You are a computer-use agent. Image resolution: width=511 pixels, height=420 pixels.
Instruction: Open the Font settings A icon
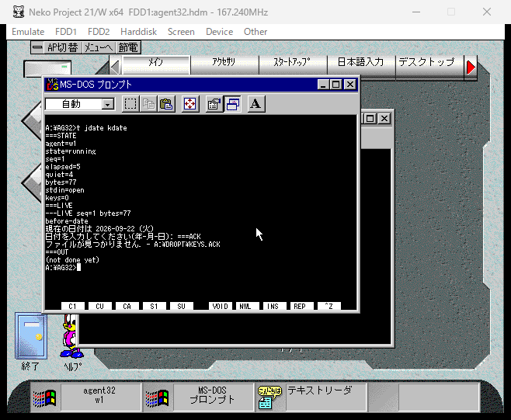pos(256,104)
